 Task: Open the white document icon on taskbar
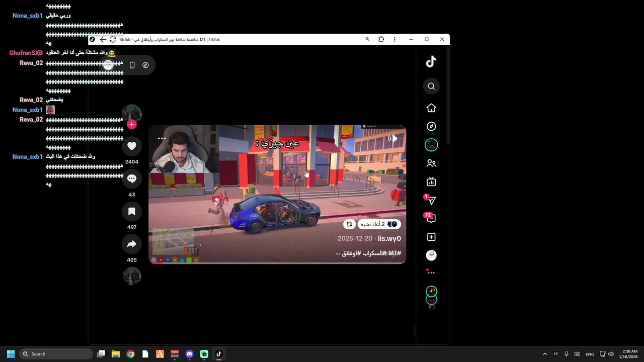tap(145, 354)
